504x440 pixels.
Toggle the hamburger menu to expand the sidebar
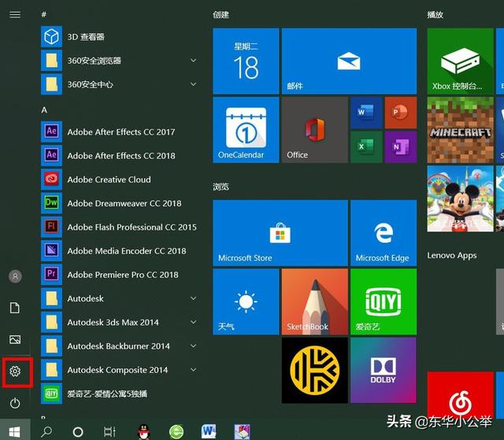tap(15, 14)
